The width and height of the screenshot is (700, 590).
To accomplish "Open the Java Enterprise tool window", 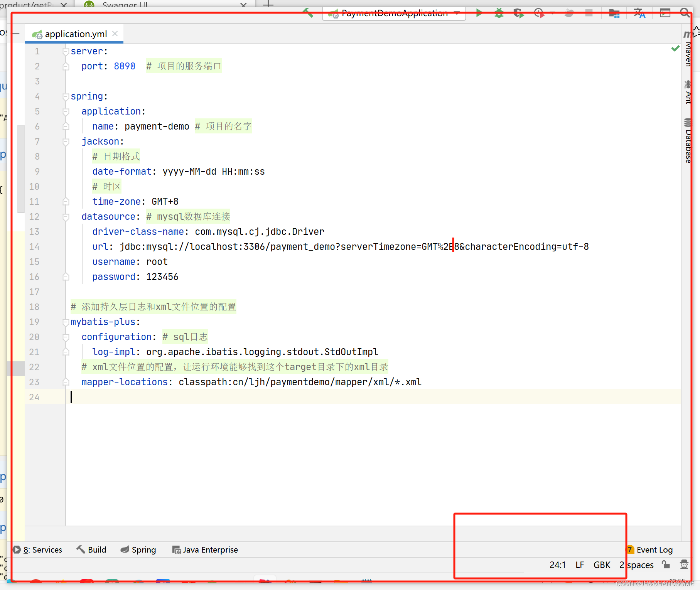I will pyautogui.click(x=205, y=550).
